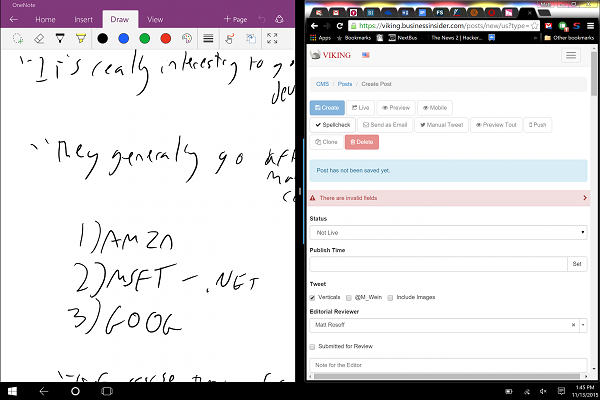
Task: Enter full screen mode in OneNote
Action: [x=272, y=38]
